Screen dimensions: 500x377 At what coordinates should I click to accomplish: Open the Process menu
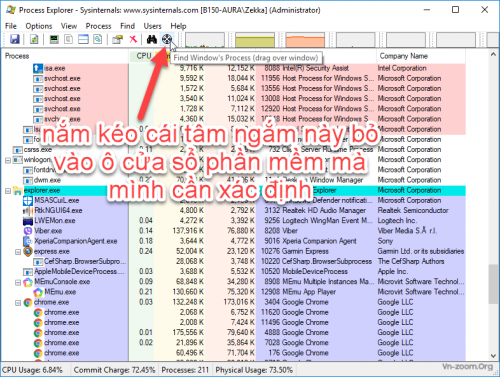point(98,26)
